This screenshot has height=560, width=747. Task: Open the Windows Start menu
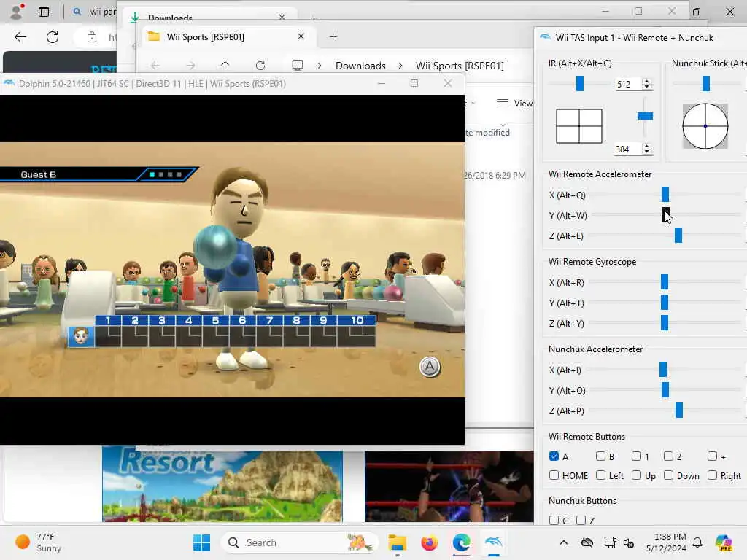[201, 542]
